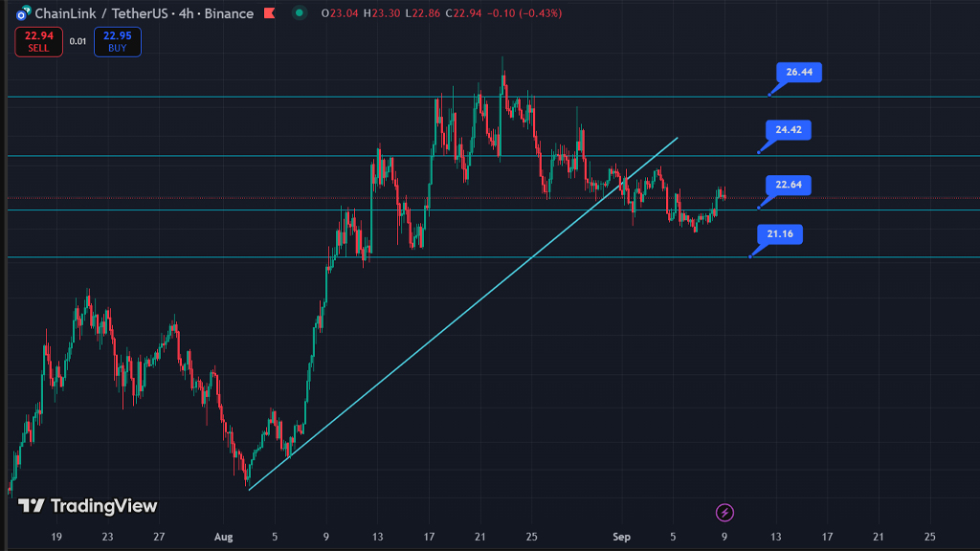Click the TradingView logo watermark
This screenshot has height=551, width=980.
(87, 506)
